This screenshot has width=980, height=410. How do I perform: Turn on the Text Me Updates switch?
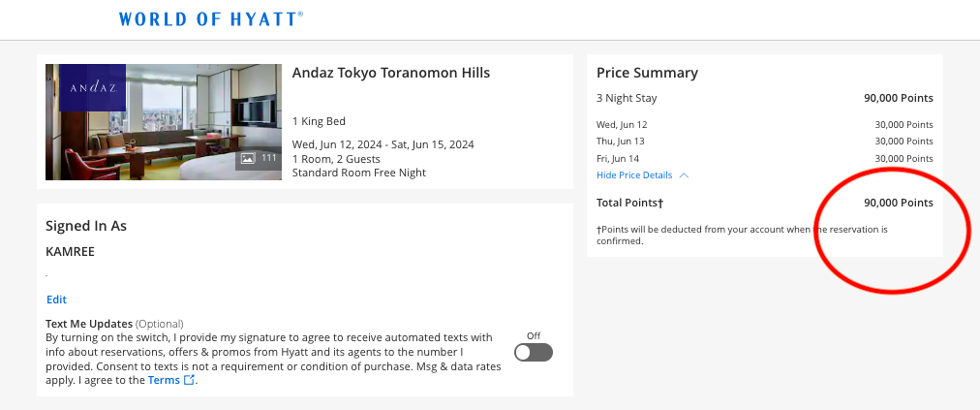click(x=534, y=353)
